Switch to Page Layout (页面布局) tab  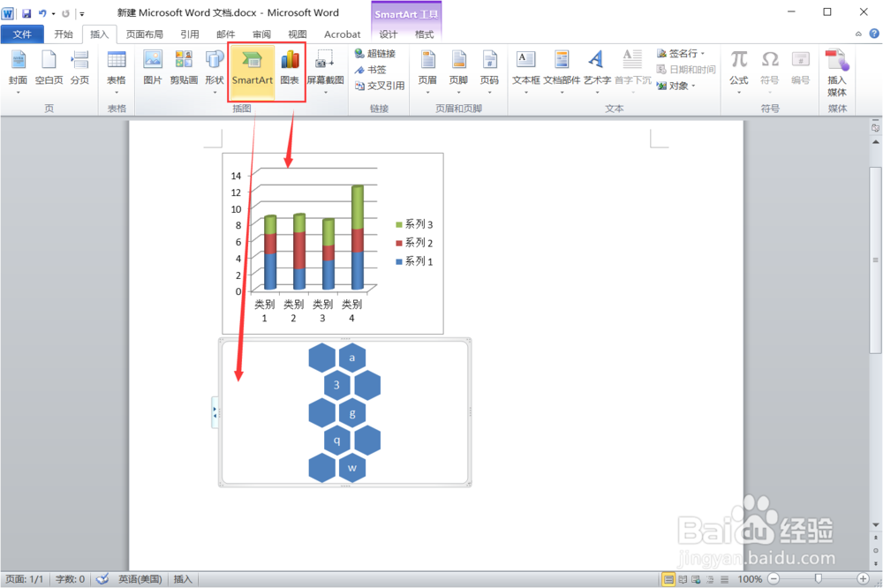[x=144, y=34]
